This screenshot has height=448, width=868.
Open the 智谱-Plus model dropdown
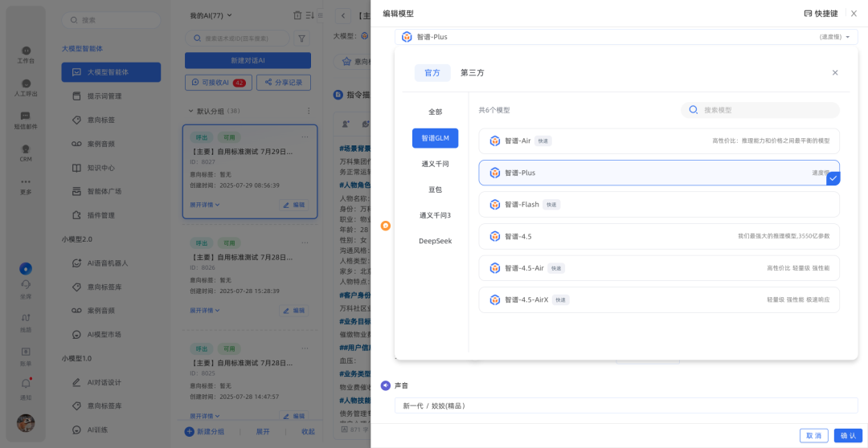pos(626,37)
